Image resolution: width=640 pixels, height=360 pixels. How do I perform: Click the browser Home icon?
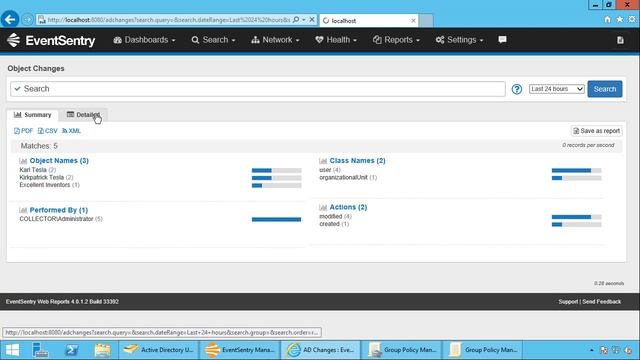click(608, 19)
